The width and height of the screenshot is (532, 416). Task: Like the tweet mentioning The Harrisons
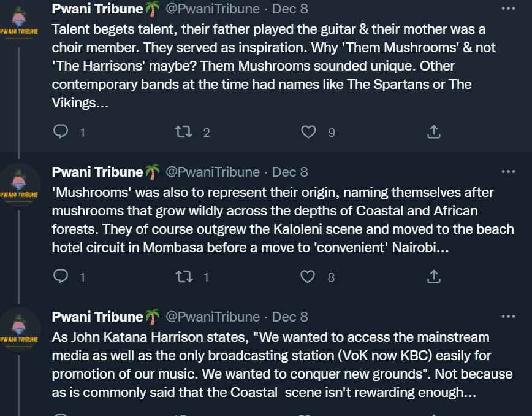point(308,131)
